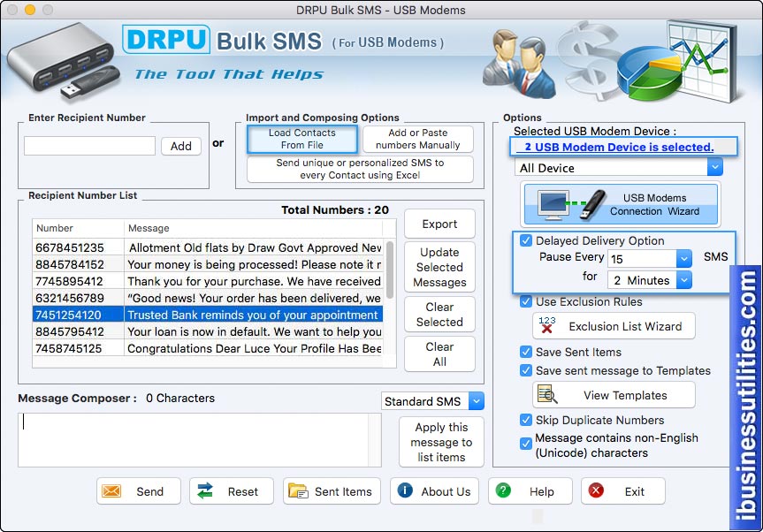
Task: Toggle non-English Unicode characters checkbox
Action: coord(526,444)
